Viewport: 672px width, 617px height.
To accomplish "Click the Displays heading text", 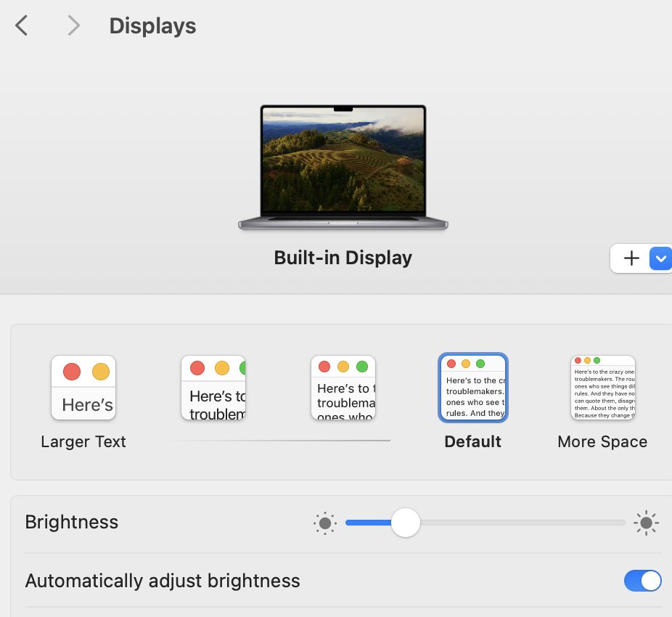I will pos(152,25).
